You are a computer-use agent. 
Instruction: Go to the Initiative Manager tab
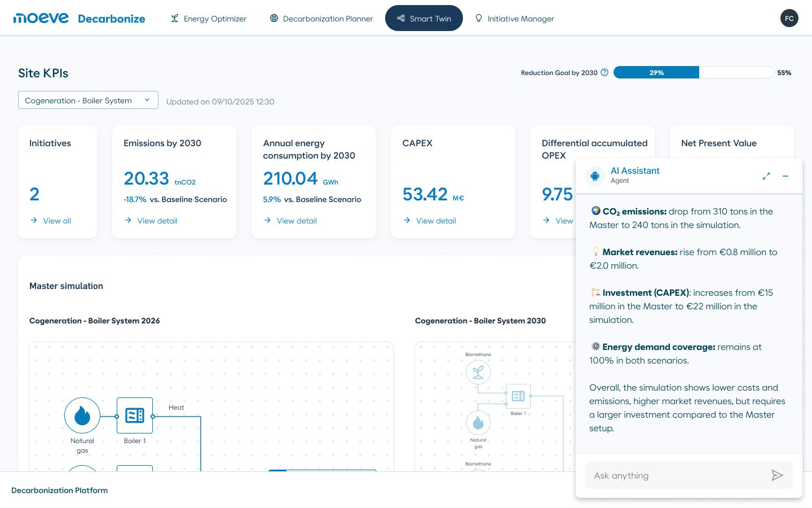[x=514, y=19]
